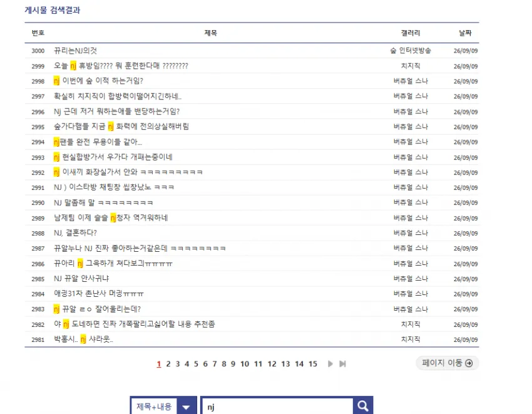Open post 3000 뀨리는NJ의것
Viewport: 532px width, 414px height.
(75, 51)
